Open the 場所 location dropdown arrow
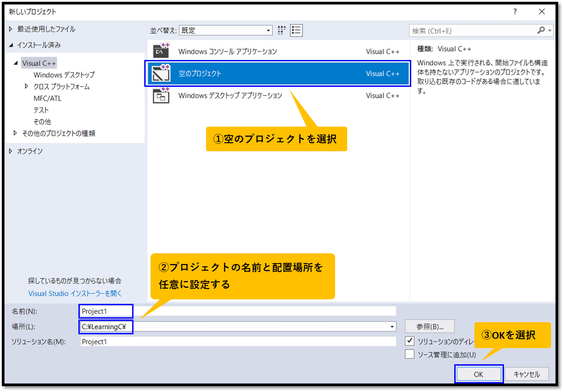 392,327
